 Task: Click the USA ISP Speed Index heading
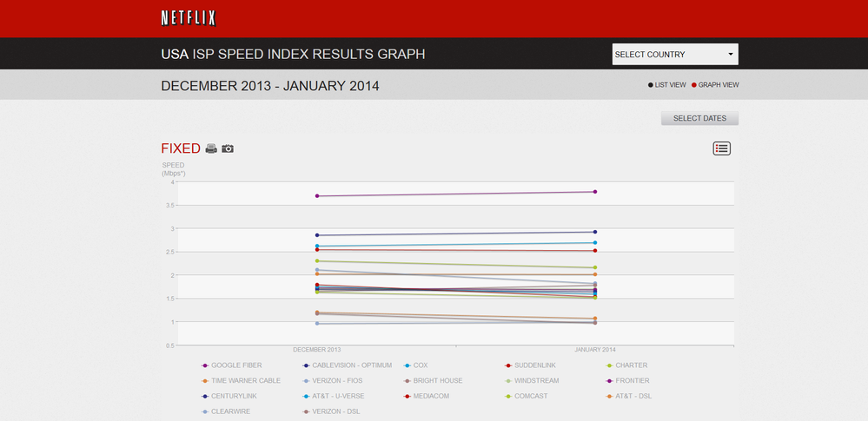coord(293,54)
